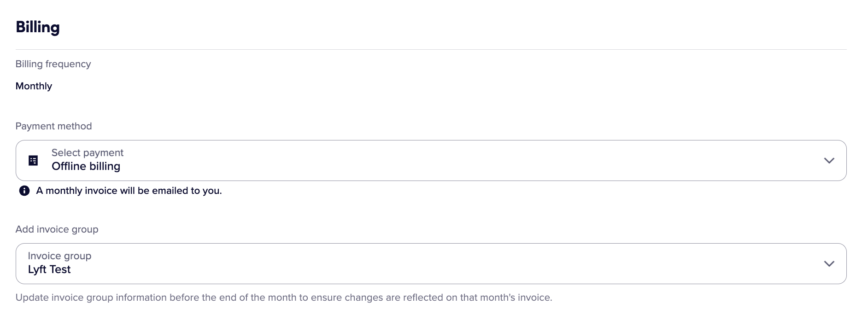Click the Monthly frequency text
The image size is (868, 315).
(x=34, y=86)
